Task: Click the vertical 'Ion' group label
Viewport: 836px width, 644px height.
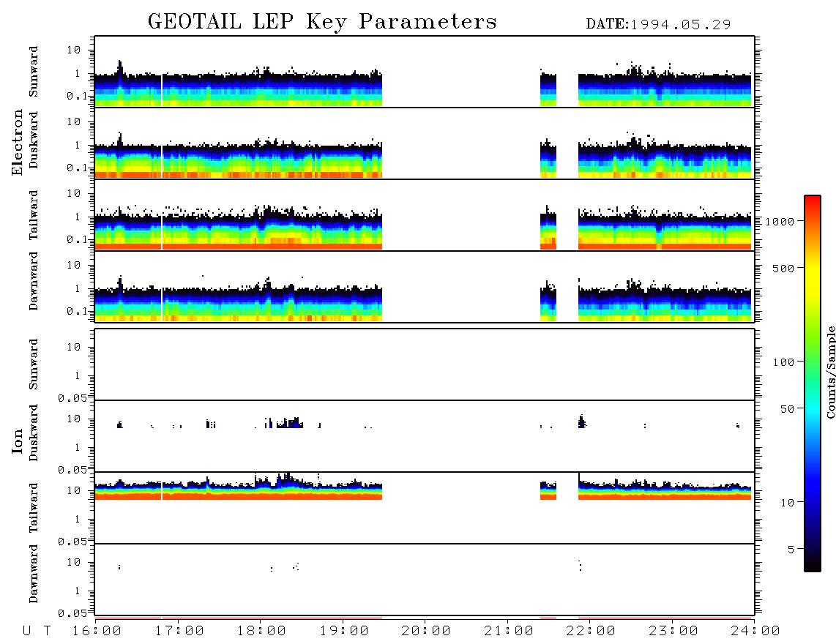Action: [18, 441]
